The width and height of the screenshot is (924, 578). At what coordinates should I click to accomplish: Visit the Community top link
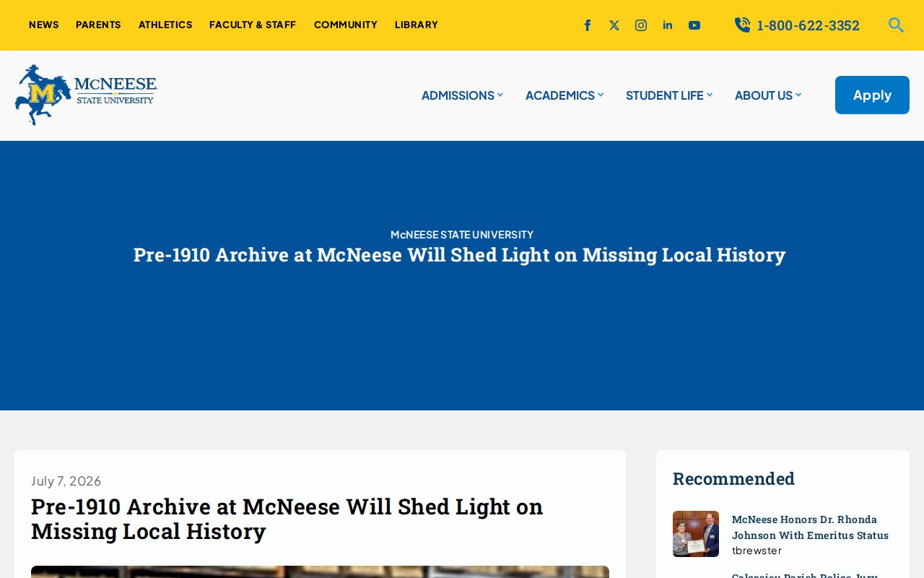click(346, 25)
